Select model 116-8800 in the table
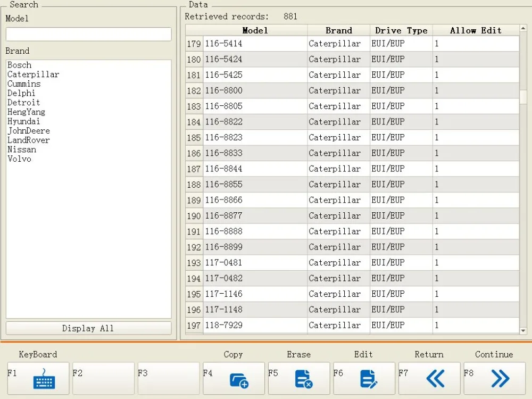532x399 pixels. 255,90
